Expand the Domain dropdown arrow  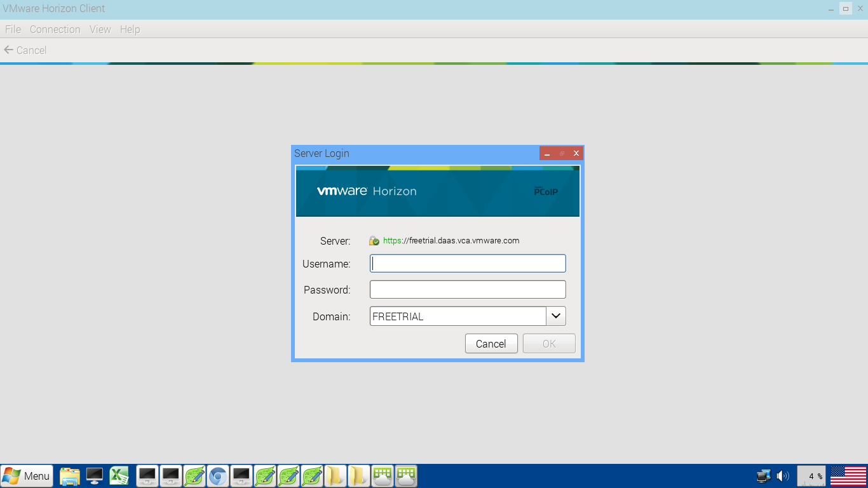[555, 316]
